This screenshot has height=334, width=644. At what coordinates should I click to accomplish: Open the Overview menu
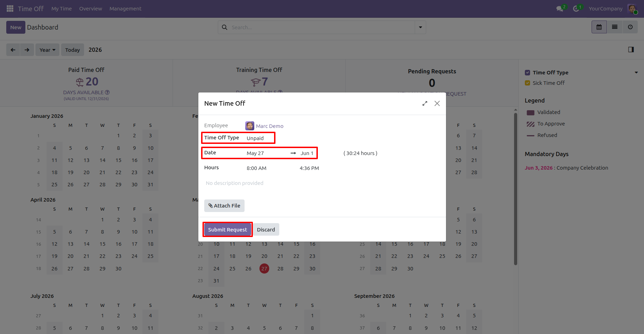point(91,9)
